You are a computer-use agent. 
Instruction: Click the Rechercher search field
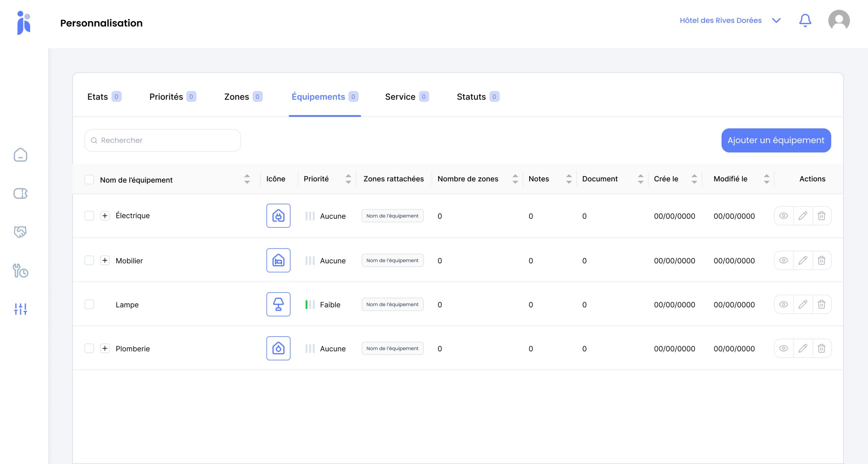click(163, 140)
